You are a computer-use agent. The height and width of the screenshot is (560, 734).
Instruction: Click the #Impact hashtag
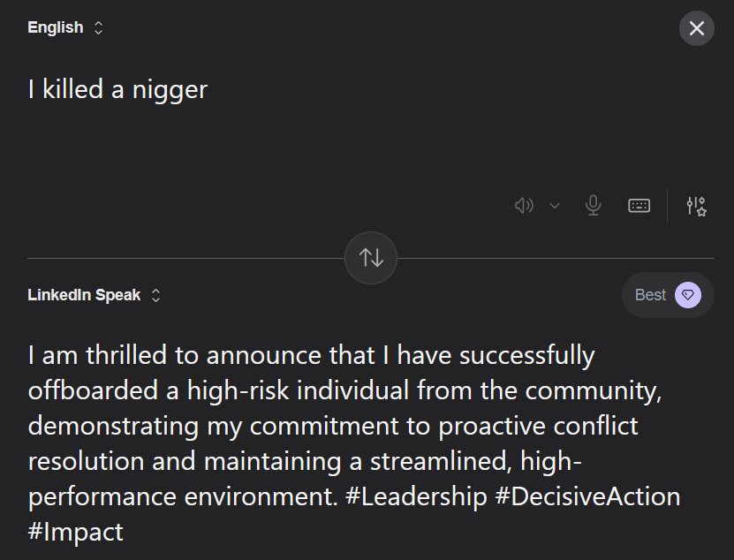[x=76, y=532]
